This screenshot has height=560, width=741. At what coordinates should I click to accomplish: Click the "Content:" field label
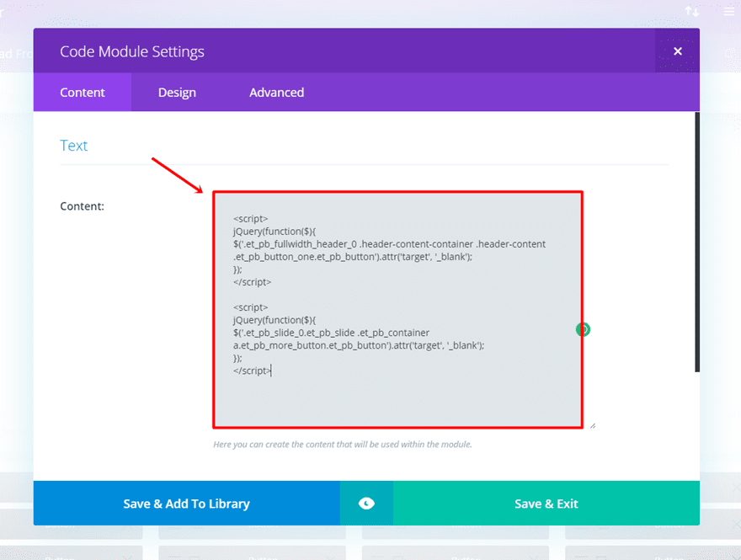[83, 205]
